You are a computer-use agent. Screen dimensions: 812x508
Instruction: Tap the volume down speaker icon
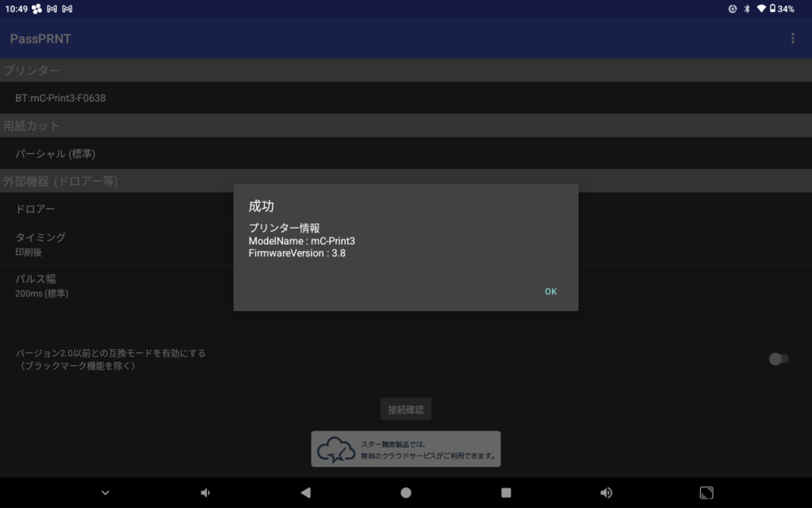[x=205, y=493]
